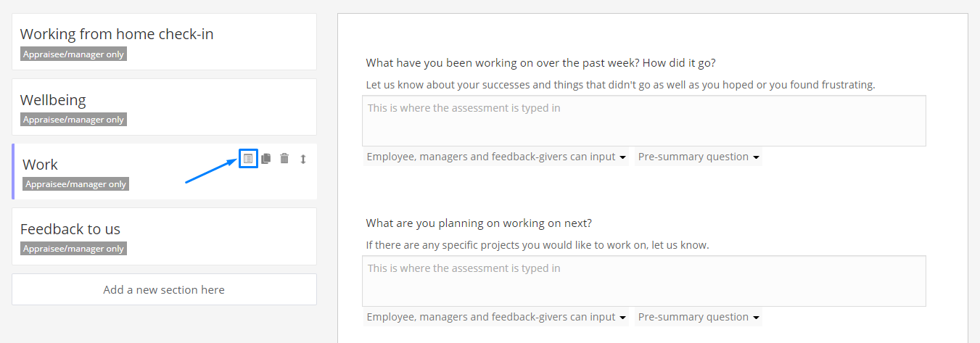This screenshot has width=980, height=343.
Task: Duplicate the Work section with the copy icon
Action: point(266,158)
